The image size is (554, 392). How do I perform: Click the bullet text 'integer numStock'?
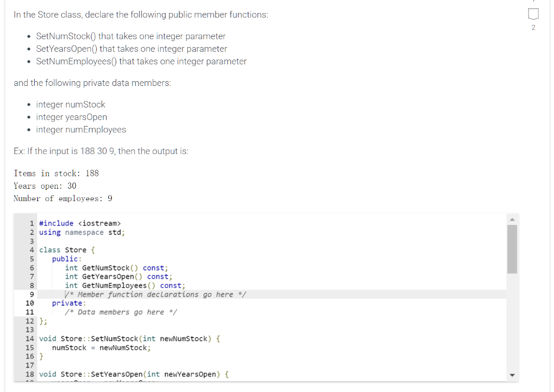[70, 104]
